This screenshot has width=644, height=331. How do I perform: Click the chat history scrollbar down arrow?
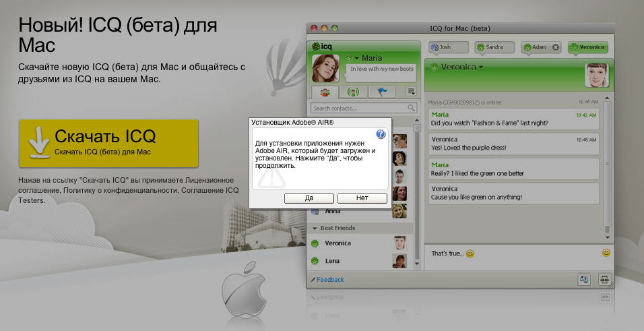click(608, 238)
